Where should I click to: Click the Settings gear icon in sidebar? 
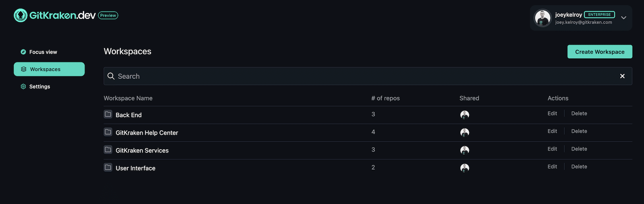(23, 87)
